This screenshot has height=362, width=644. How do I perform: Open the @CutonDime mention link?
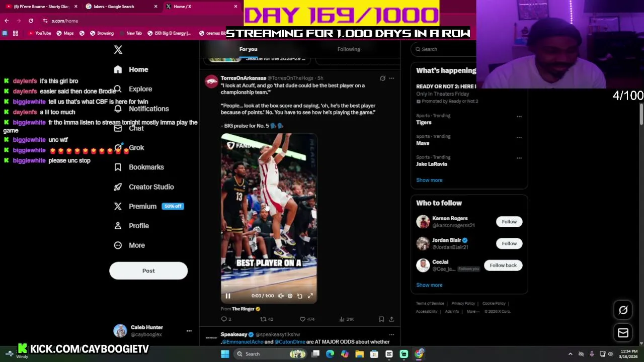point(290,342)
